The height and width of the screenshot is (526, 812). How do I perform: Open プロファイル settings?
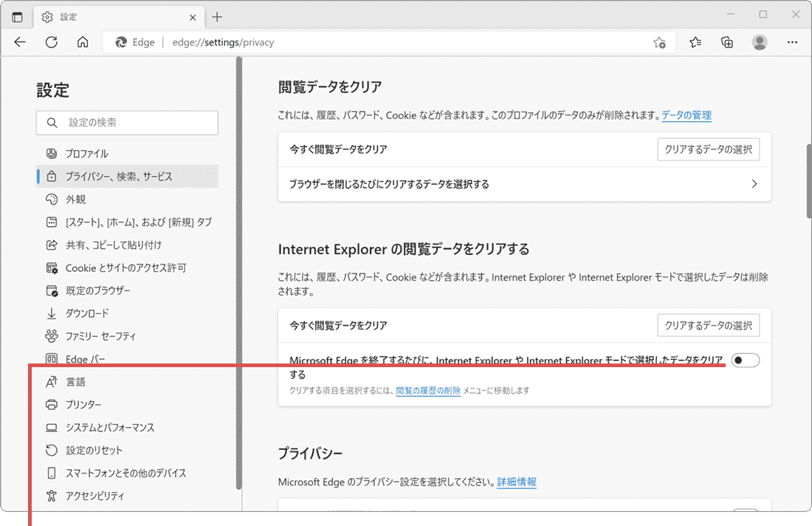[127, 154]
